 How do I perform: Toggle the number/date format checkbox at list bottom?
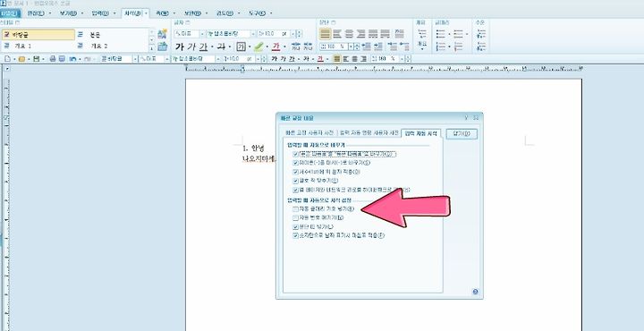[295, 235]
